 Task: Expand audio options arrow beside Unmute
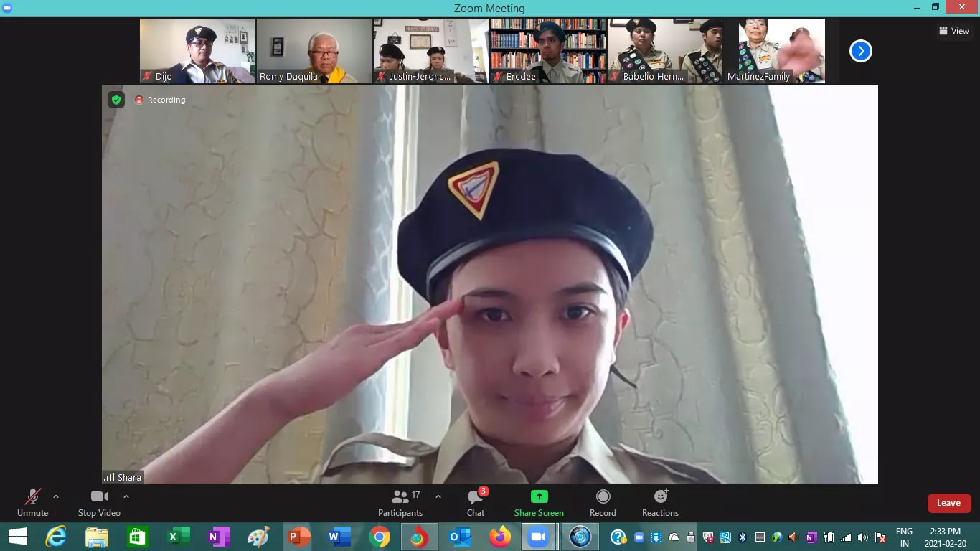(56, 496)
